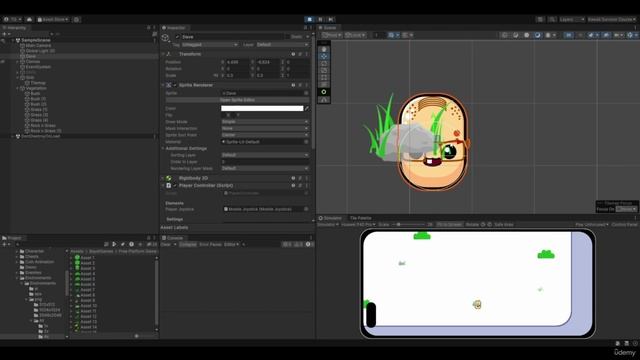Click the Open Sprite Editor button
Screen dimensions: 640x360
pos(237,100)
